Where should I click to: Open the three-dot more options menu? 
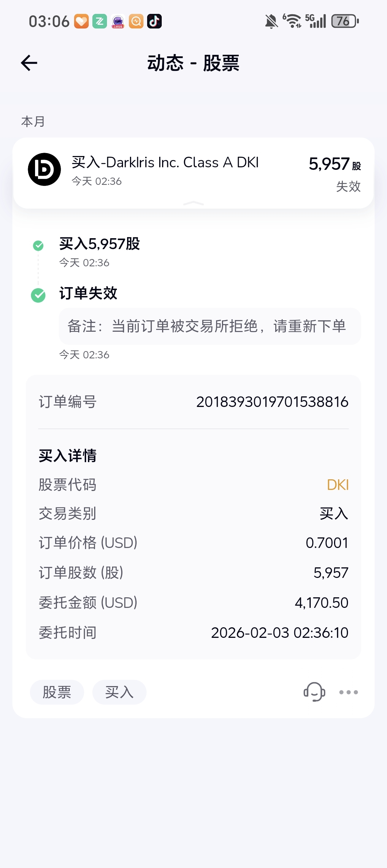(348, 692)
